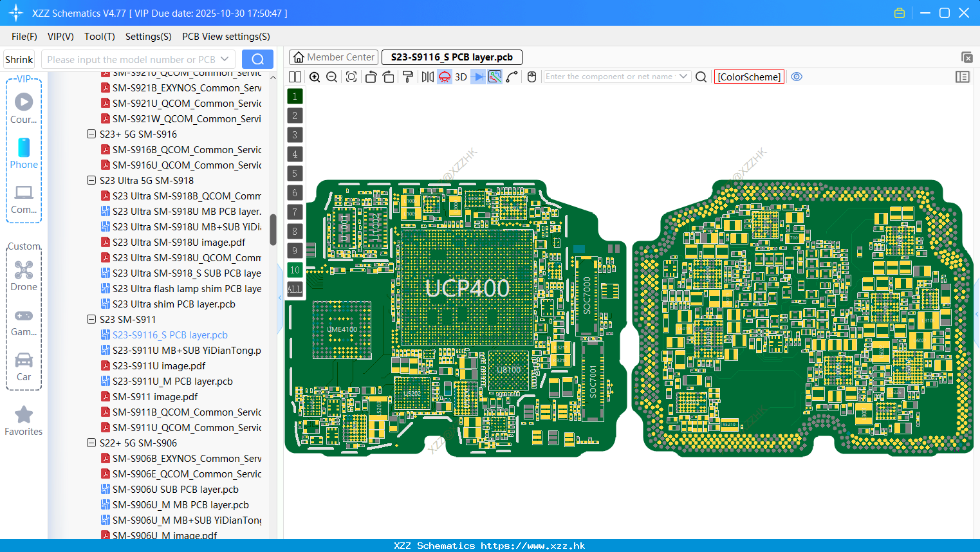Click the yellow toolbox icon in title bar
Image resolution: width=980 pixels, height=552 pixels.
click(x=900, y=13)
